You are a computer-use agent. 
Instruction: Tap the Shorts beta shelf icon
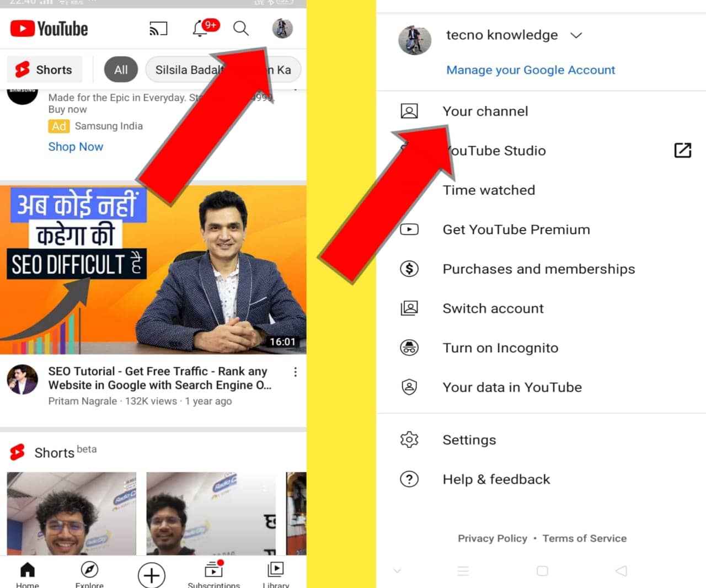pos(18,452)
